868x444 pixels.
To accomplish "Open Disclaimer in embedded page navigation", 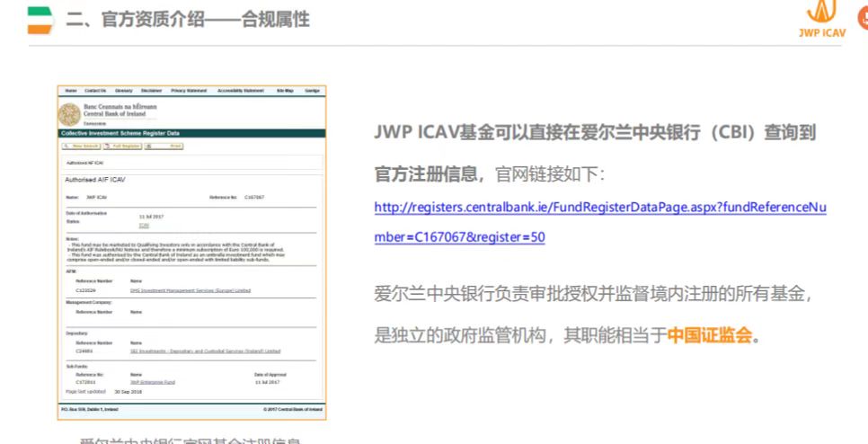I will (x=152, y=91).
